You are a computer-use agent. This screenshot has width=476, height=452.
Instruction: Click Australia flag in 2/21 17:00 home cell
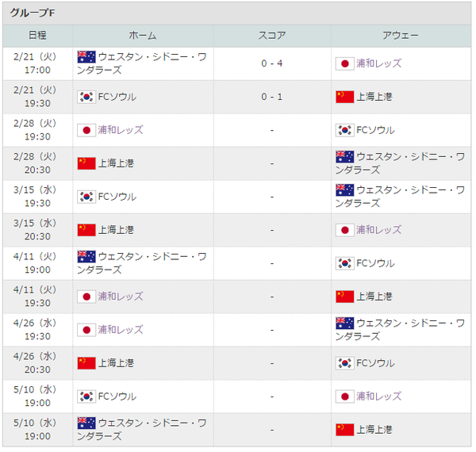pos(86,57)
